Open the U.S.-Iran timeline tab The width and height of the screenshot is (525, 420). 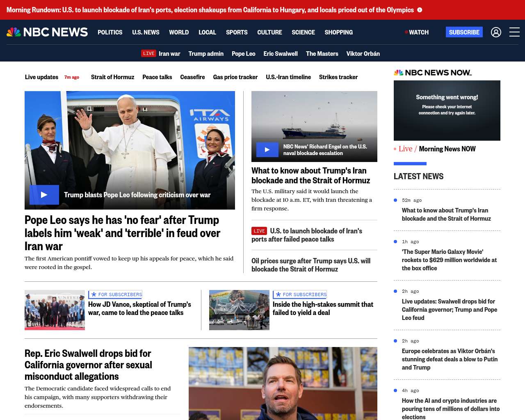[x=288, y=77]
